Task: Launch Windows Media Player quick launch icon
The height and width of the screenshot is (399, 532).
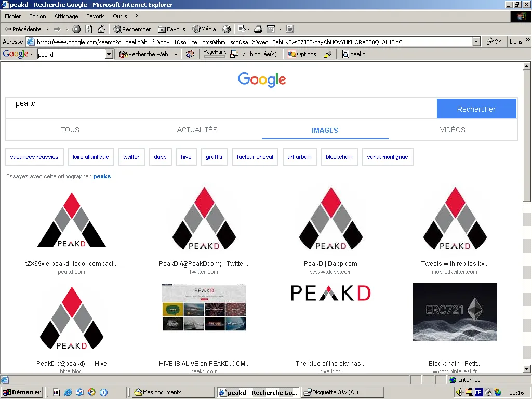Action: 91,392
